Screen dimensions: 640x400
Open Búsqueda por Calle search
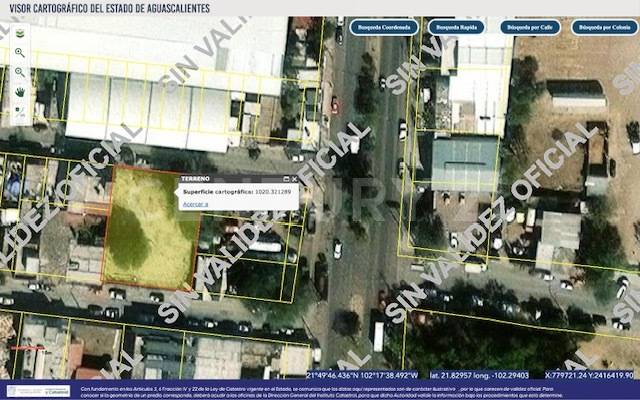(x=529, y=27)
